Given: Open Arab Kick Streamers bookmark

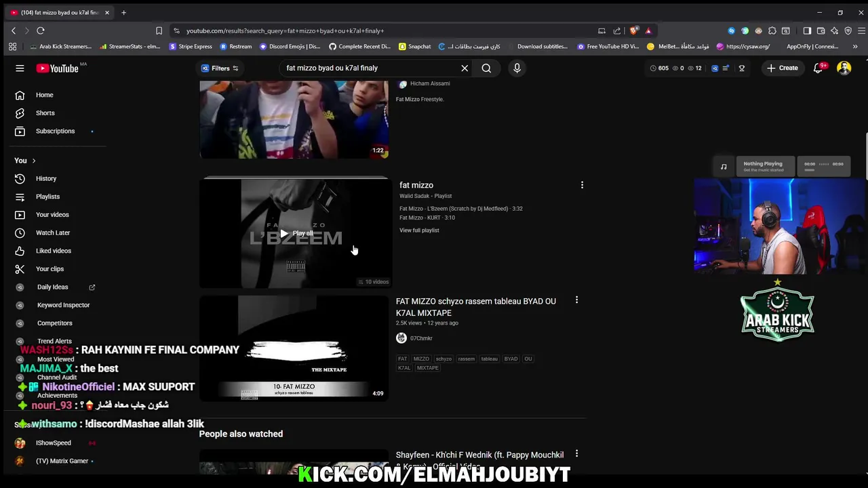Looking at the screenshot, I should click(x=60, y=47).
